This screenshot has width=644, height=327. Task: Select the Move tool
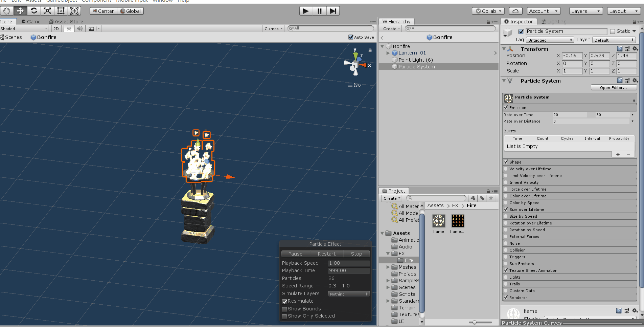[x=20, y=10]
